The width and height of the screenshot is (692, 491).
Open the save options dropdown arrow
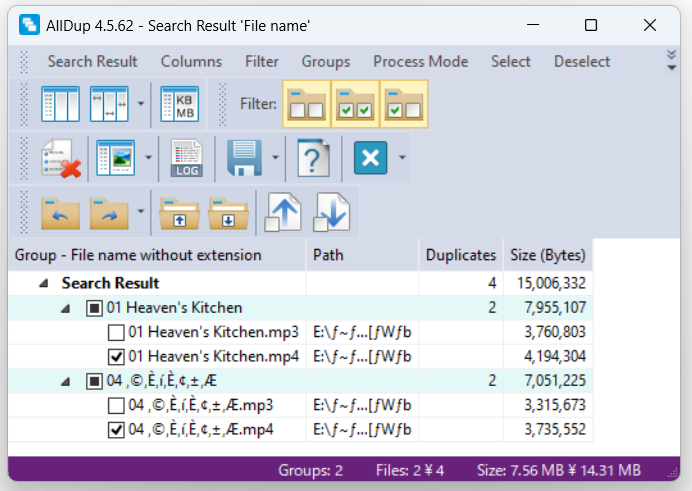tap(275, 157)
